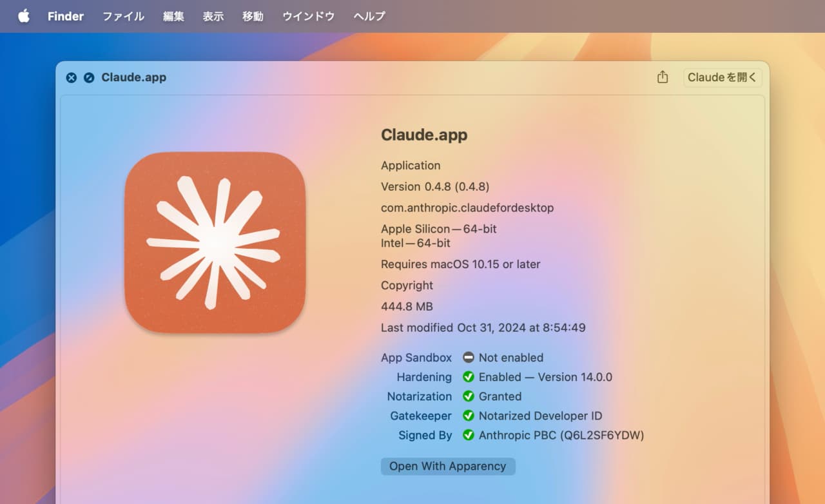Viewport: 825px width, 504px height.
Task: Select the Claude.app title text
Action: click(x=424, y=135)
